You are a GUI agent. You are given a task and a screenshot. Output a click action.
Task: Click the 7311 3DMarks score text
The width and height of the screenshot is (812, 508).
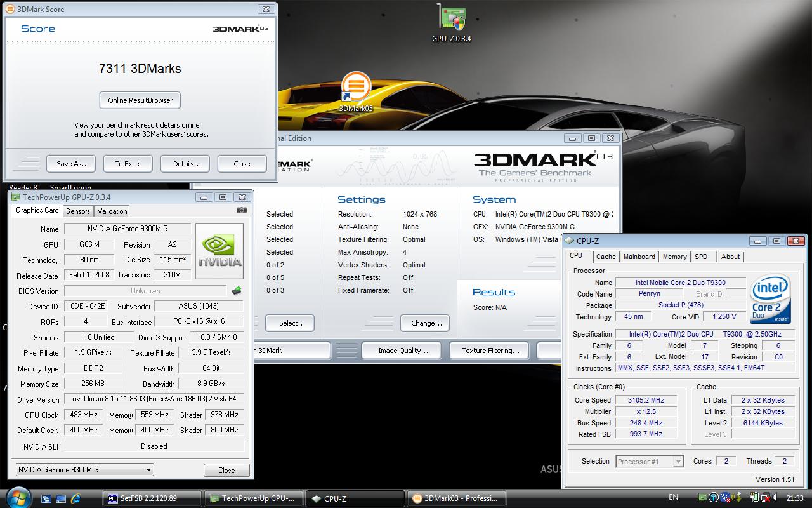click(x=140, y=69)
